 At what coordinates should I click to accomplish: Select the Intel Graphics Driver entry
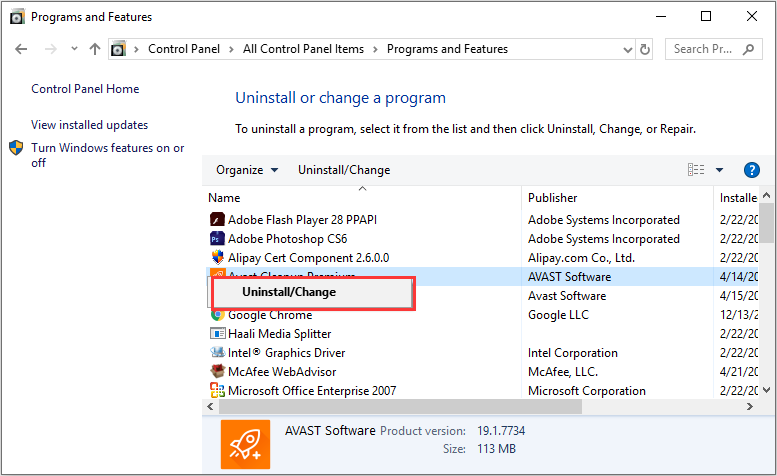pos(286,353)
